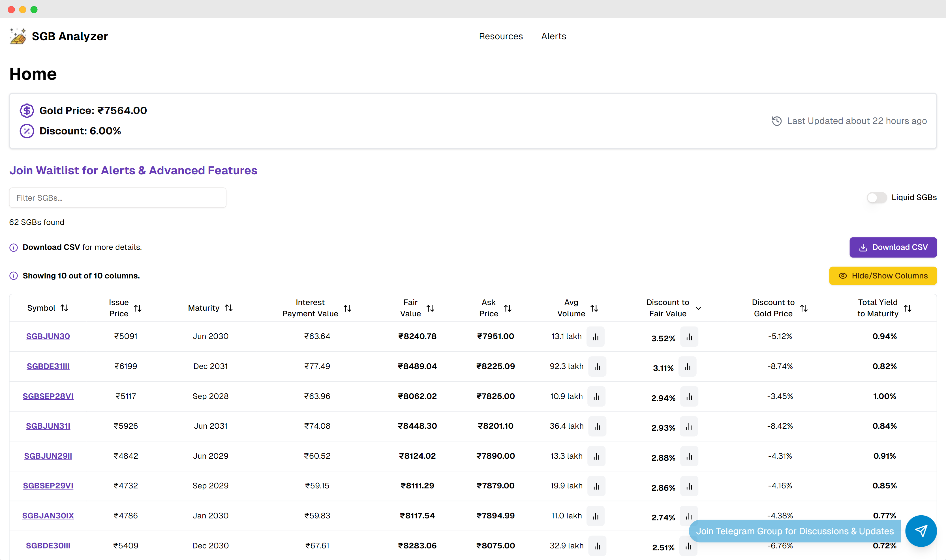Image resolution: width=946 pixels, height=560 pixels.
Task: Open Discount to Fair Value chart for SGBJUN31I
Action: click(688, 426)
